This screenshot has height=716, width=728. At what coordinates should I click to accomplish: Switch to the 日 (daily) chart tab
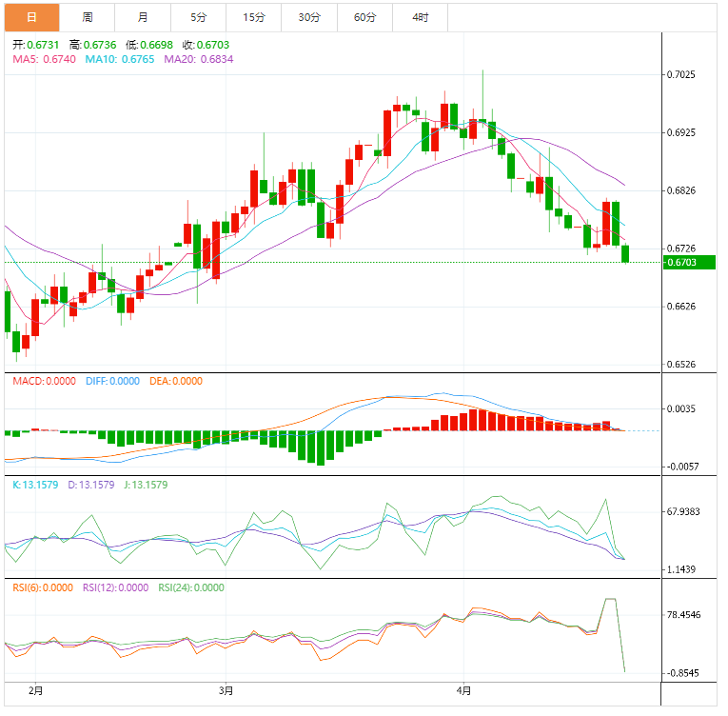coord(31,17)
